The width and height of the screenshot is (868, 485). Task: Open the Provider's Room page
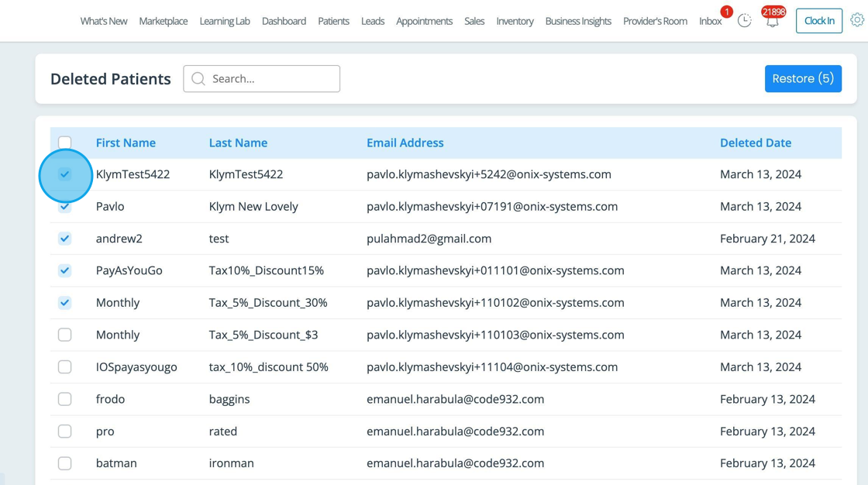coord(655,21)
